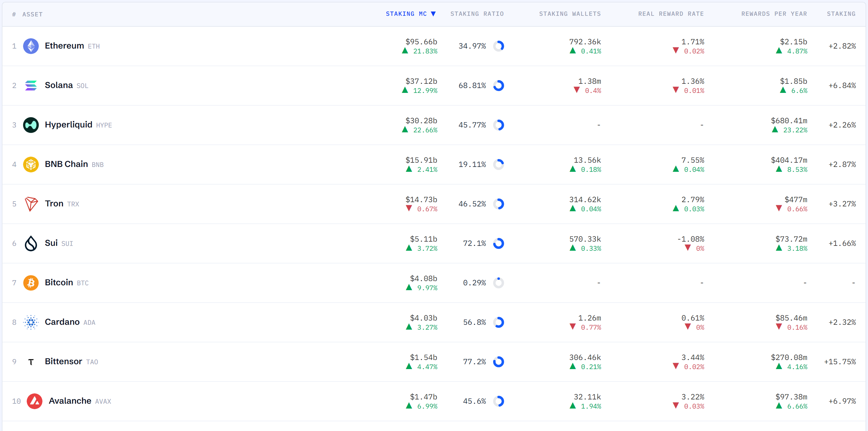Sort table by Staking Wallets column
The width and height of the screenshot is (868, 431).
coord(570,14)
